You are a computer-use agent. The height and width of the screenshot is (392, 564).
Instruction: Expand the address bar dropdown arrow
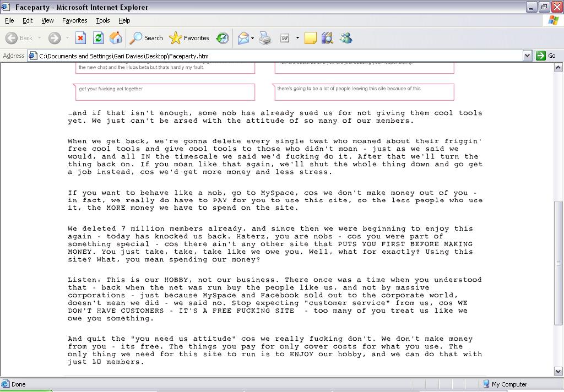point(527,56)
